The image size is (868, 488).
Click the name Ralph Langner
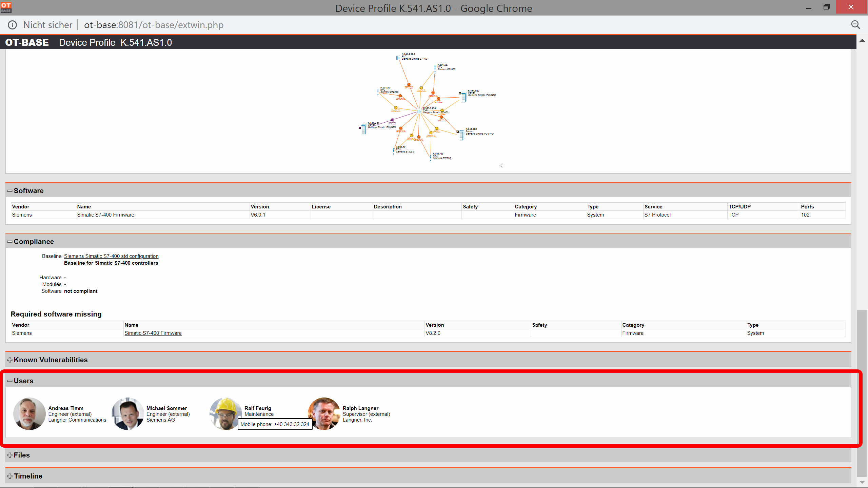pos(360,408)
